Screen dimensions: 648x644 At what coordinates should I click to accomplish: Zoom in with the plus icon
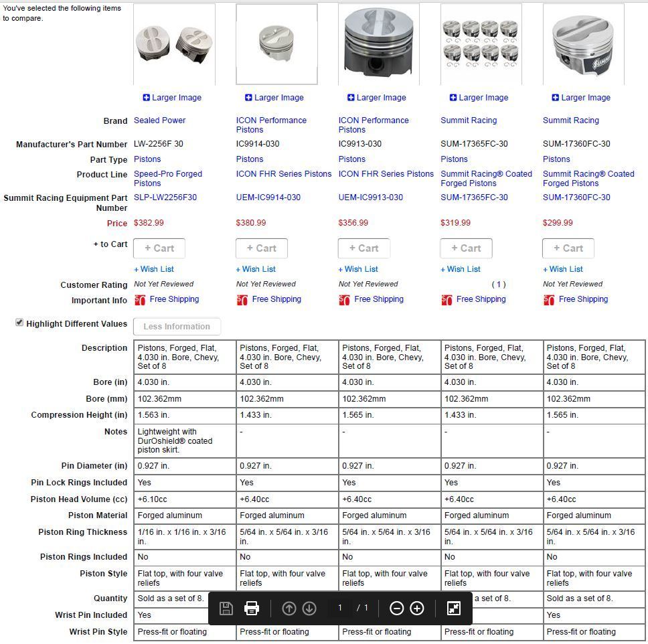point(417,608)
